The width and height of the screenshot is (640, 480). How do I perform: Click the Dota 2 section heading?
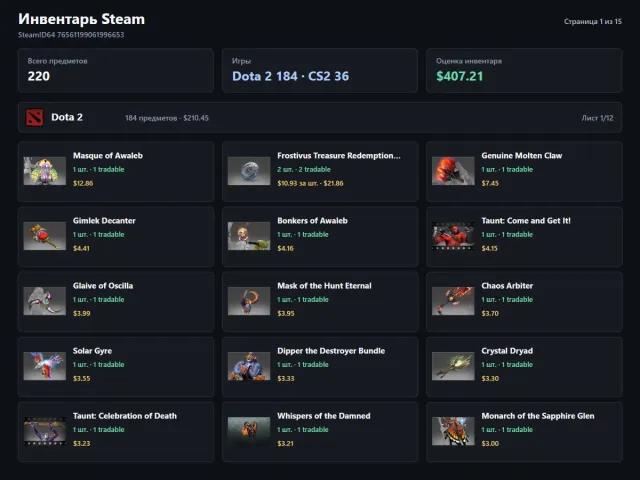(x=67, y=117)
